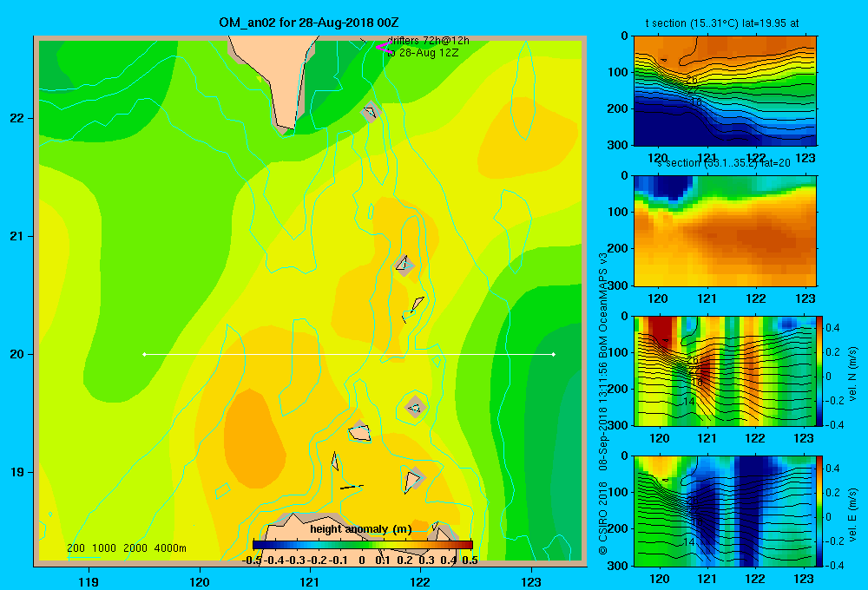Select the "vel. N (m/s)" axis label

853,374
